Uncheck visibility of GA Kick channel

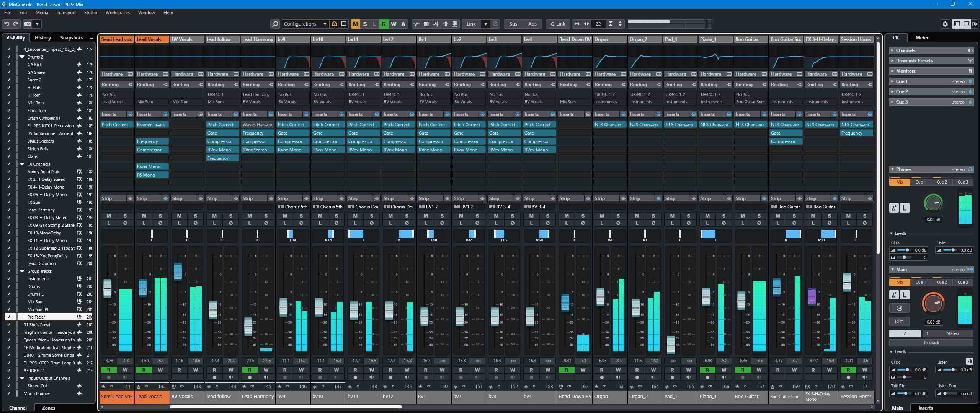tap(9, 65)
